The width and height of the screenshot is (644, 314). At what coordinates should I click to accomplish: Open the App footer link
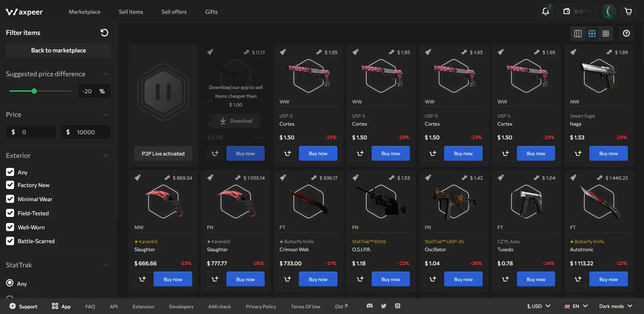tap(61, 306)
